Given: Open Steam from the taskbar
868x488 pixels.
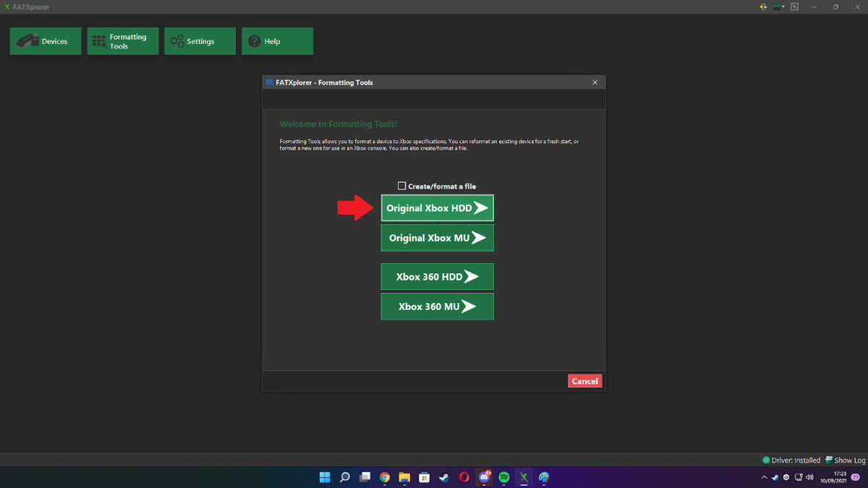Looking at the screenshot, I should pos(444,477).
